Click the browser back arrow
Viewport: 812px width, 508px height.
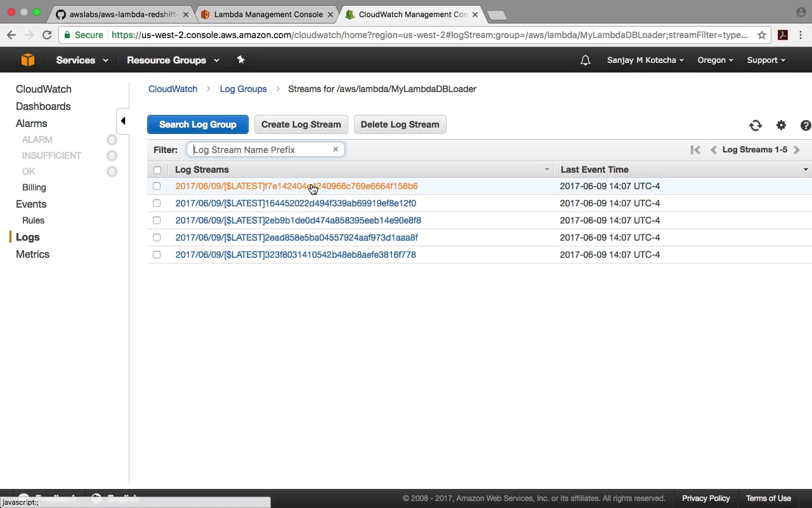[x=11, y=35]
